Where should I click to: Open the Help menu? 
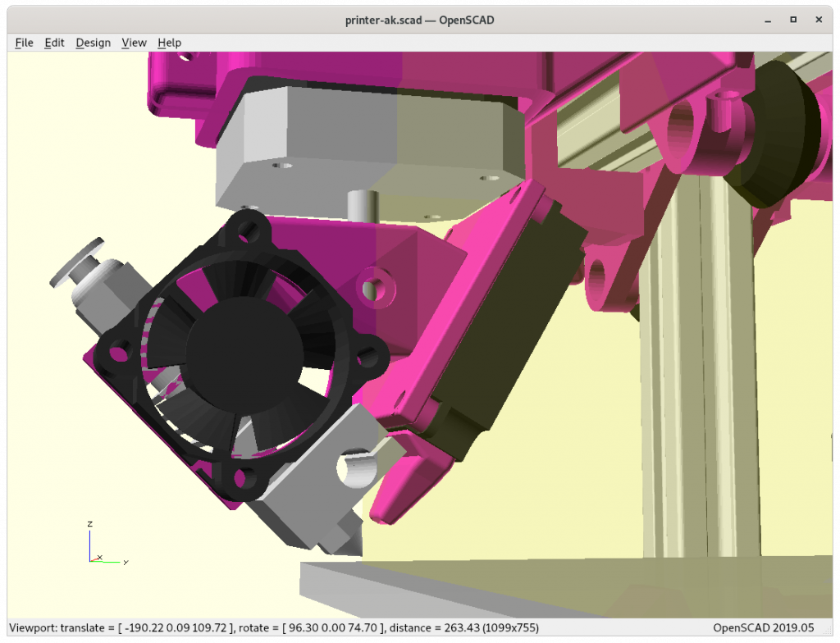point(169,43)
